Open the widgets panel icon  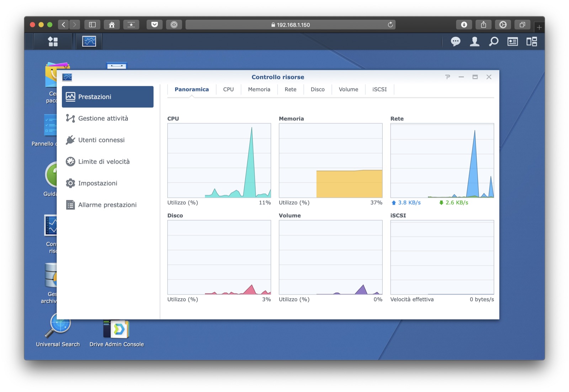click(x=512, y=42)
